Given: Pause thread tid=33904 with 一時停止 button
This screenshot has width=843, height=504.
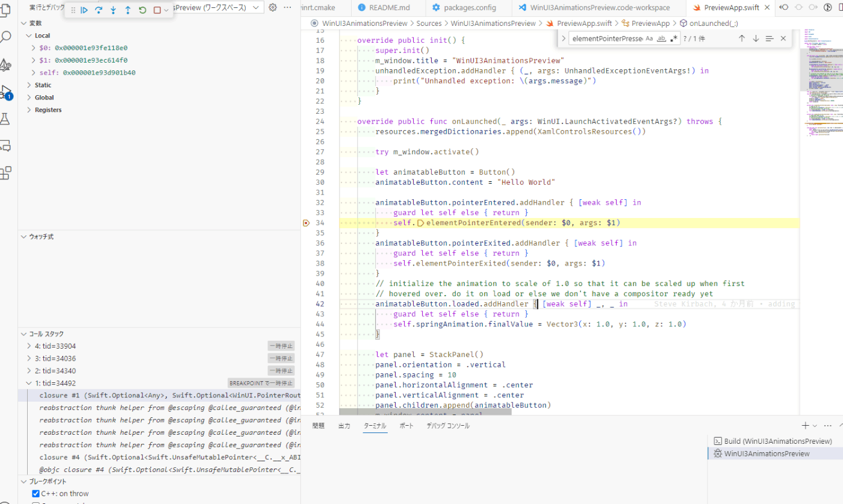Looking at the screenshot, I should coord(281,345).
